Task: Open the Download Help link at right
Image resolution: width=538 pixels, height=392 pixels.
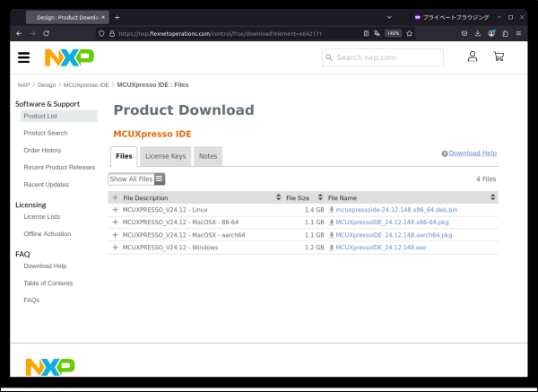Action: pos(472,153)
